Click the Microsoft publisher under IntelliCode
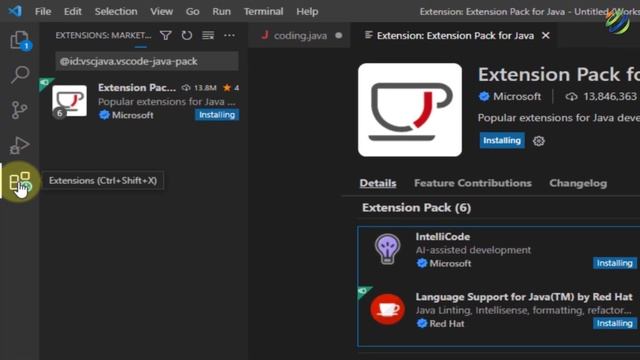The height and width of the screenshot is (360, 640). [450, 264]
